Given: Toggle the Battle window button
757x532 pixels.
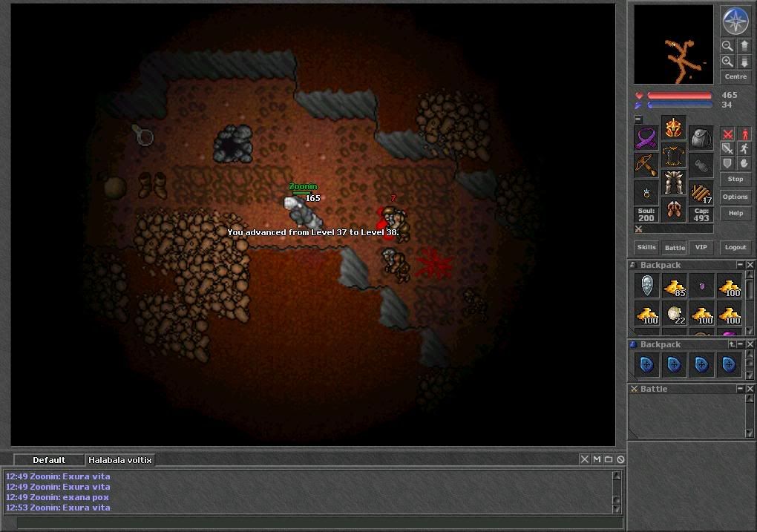Looking at the screenshot, I should (675, 248).
